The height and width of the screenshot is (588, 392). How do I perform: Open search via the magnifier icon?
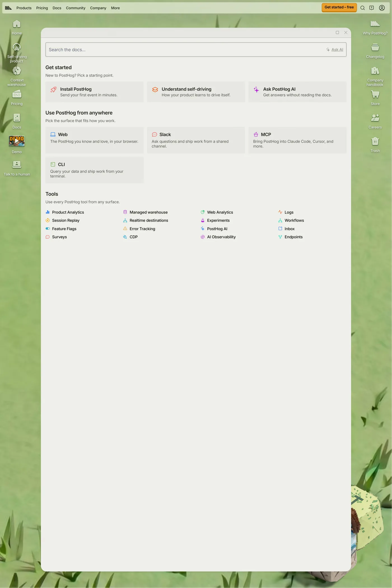point(363,8)
